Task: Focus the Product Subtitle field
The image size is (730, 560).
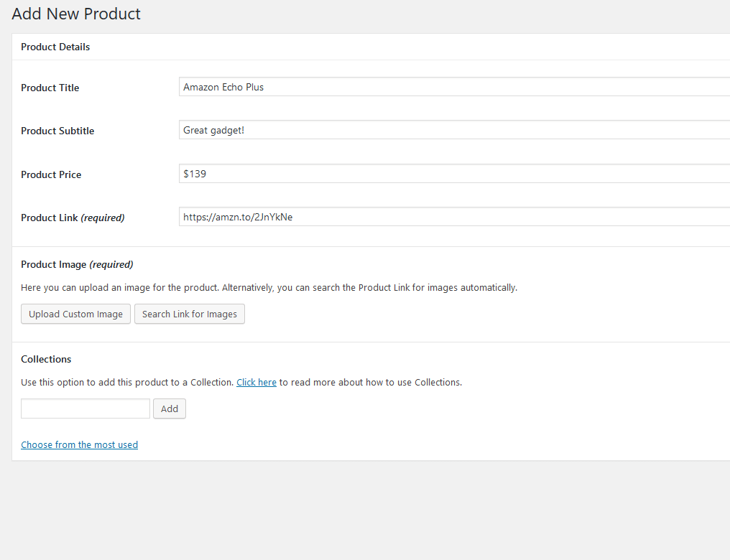Action: 454,130
